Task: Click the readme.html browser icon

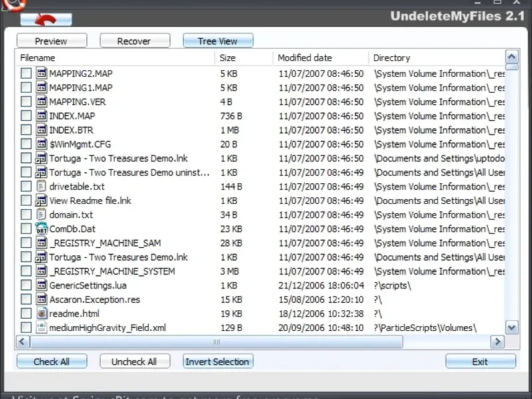Action: [41, 313]
